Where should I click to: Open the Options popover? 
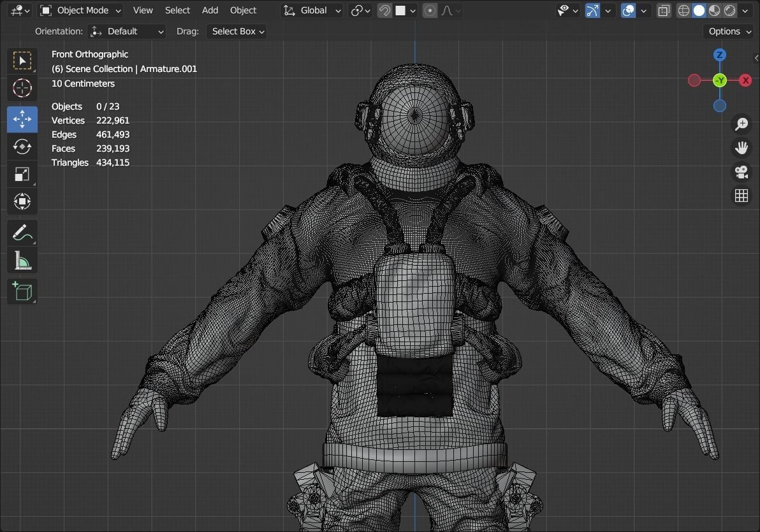[729, 31]
